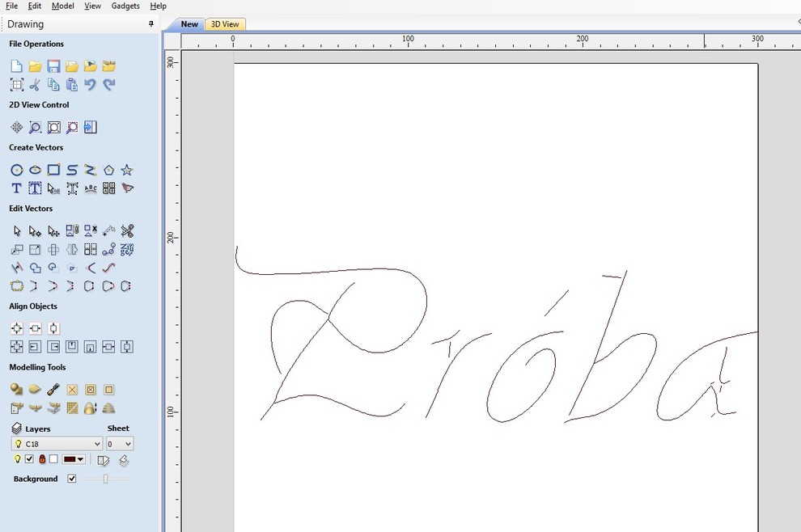801x532 pixels.
Task: Click the Cut scissors icon
Action: point(35,85)
